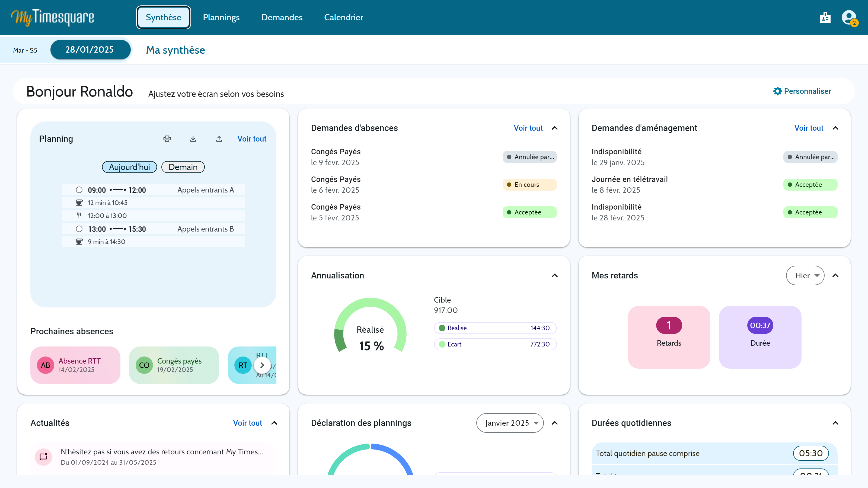Click Voir tout in Demandes d'absences
The width and height of the screenshot is (868, 488).
(528, 128)
